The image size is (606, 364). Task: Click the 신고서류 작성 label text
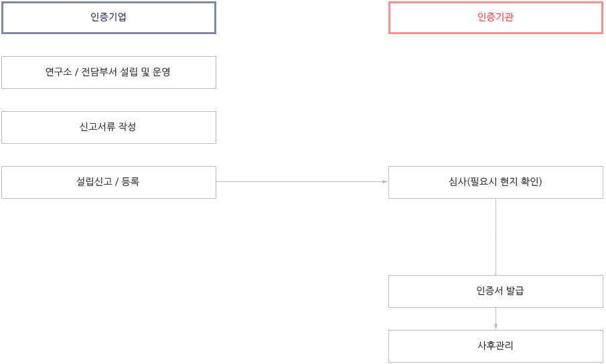click(x=108, y=126)
